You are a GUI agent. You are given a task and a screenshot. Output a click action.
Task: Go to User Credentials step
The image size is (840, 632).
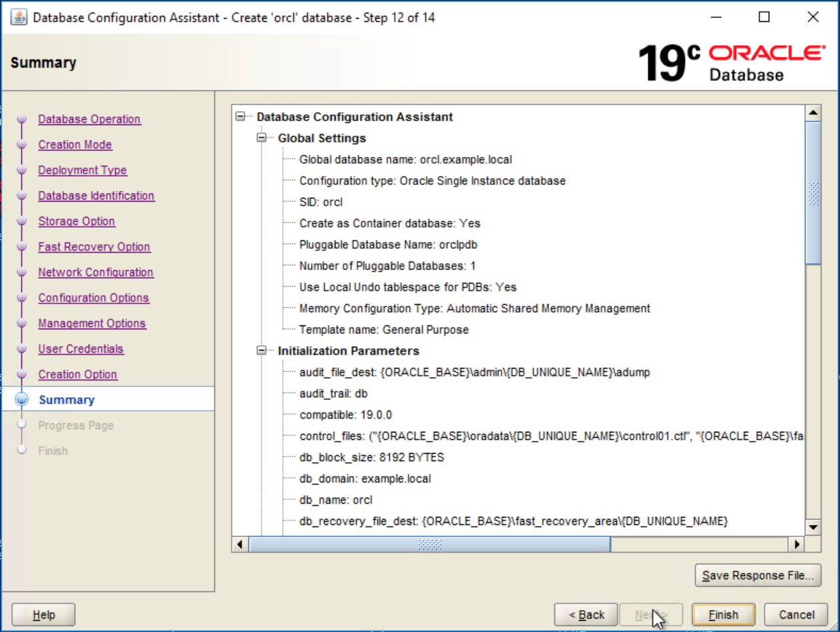[81, 349]
